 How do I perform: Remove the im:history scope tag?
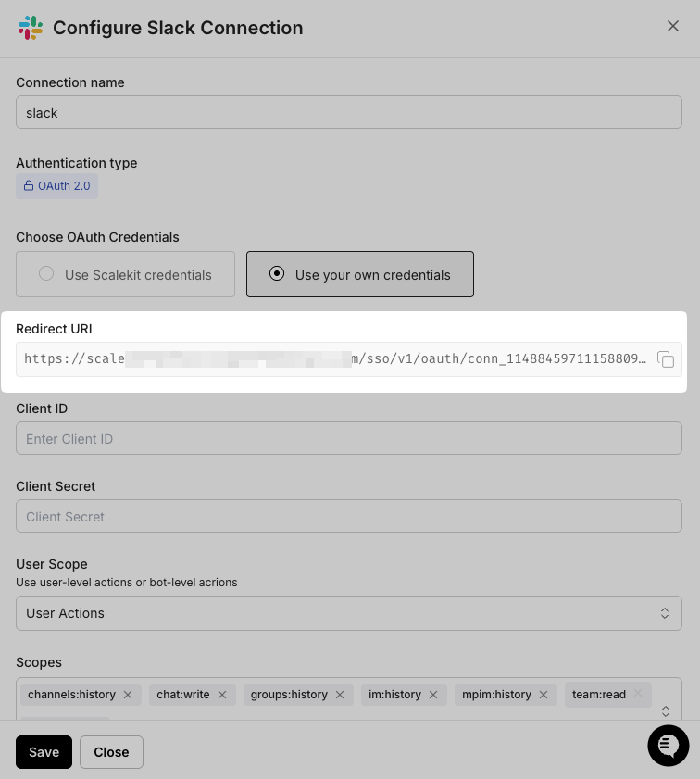(x=433, y=695)
